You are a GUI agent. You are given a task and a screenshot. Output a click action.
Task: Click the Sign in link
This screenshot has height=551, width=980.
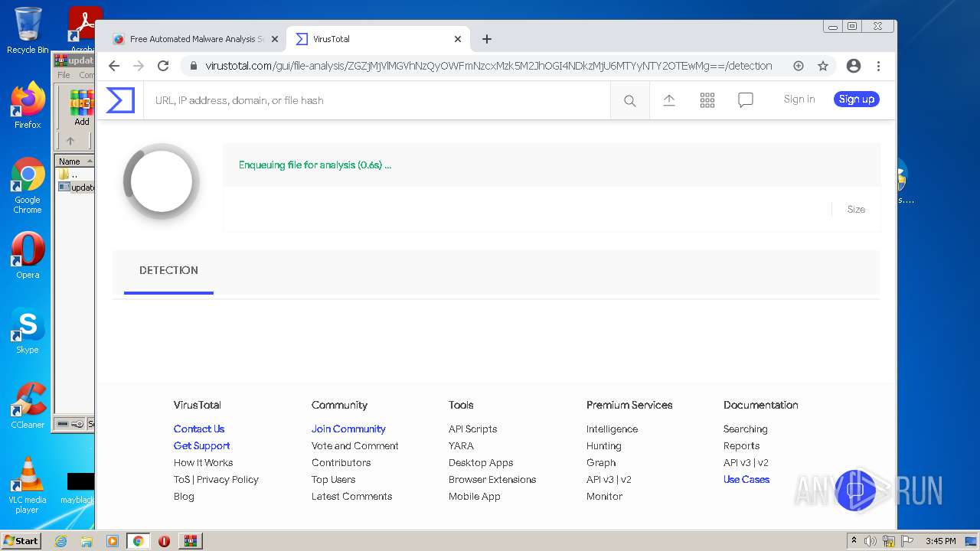799,99
